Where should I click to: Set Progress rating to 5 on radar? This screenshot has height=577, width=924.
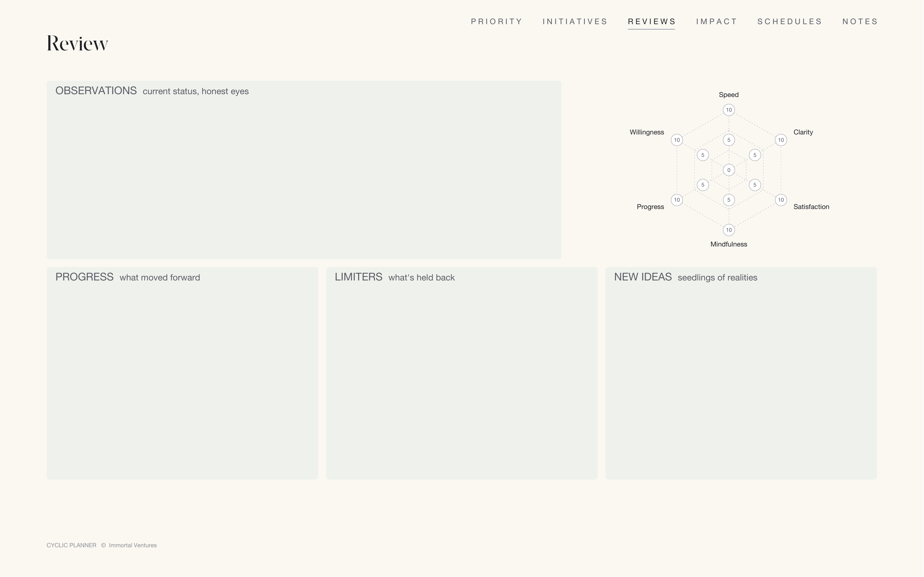pyautogui.click(x=703, y=185)
